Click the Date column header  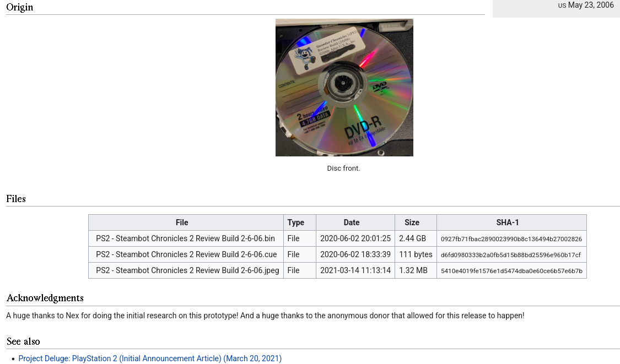tap(355, 222)
